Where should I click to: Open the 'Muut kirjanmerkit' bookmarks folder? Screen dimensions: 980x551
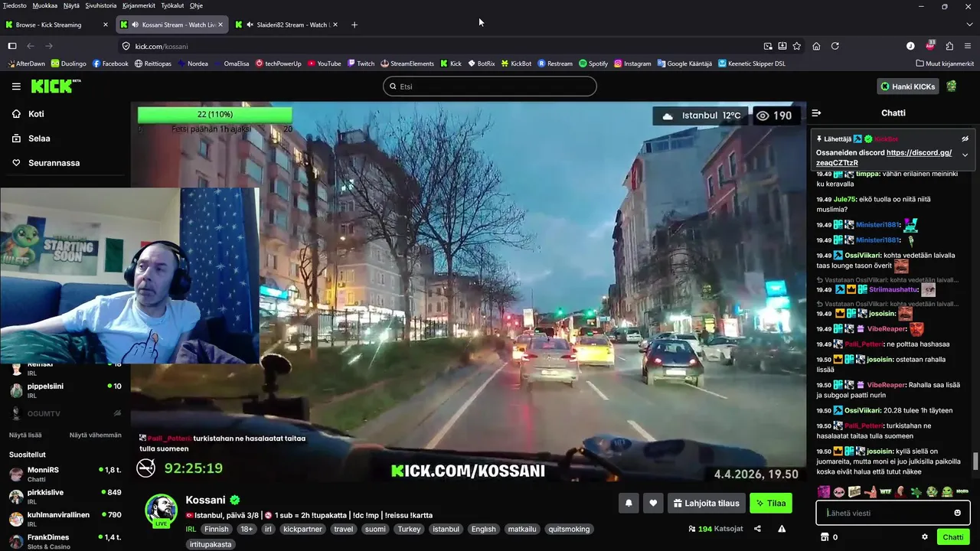[x=944, y=64]
